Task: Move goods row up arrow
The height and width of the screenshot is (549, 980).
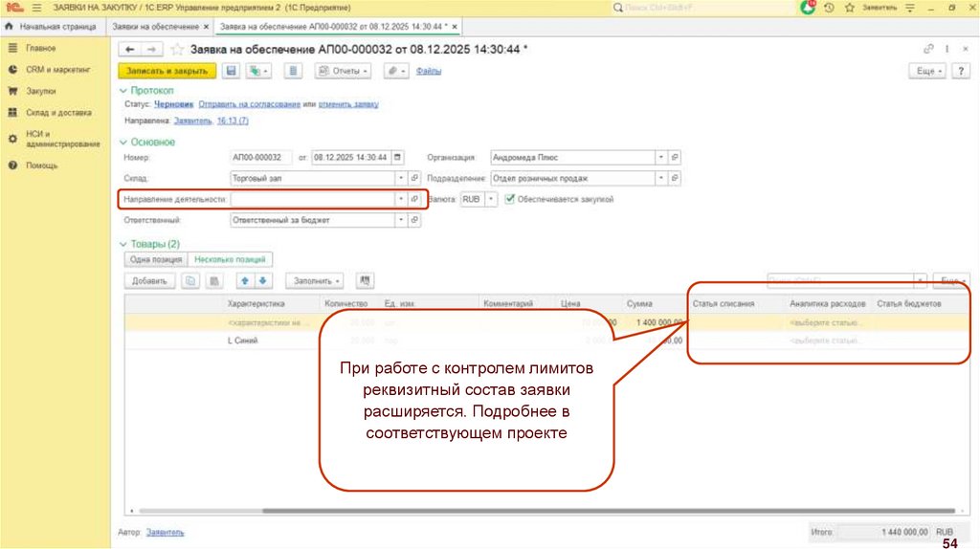Action: pos(245,281)
